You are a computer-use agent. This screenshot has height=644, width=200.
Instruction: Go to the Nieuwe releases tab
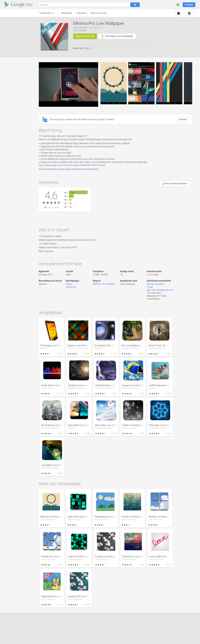(x=99, y=13)
